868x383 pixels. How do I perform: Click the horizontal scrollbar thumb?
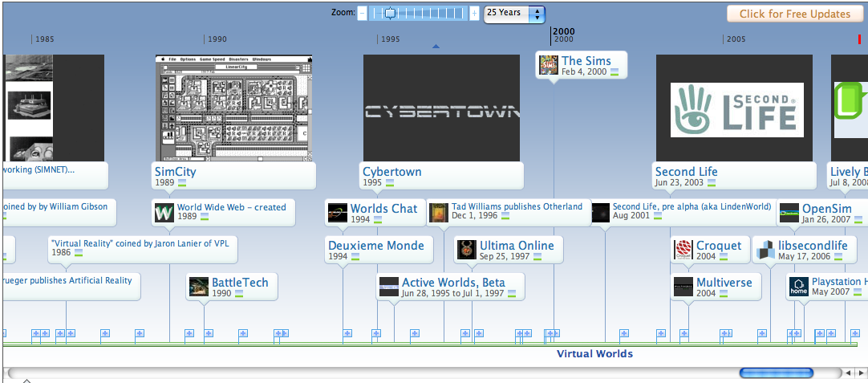coord(776,373)
